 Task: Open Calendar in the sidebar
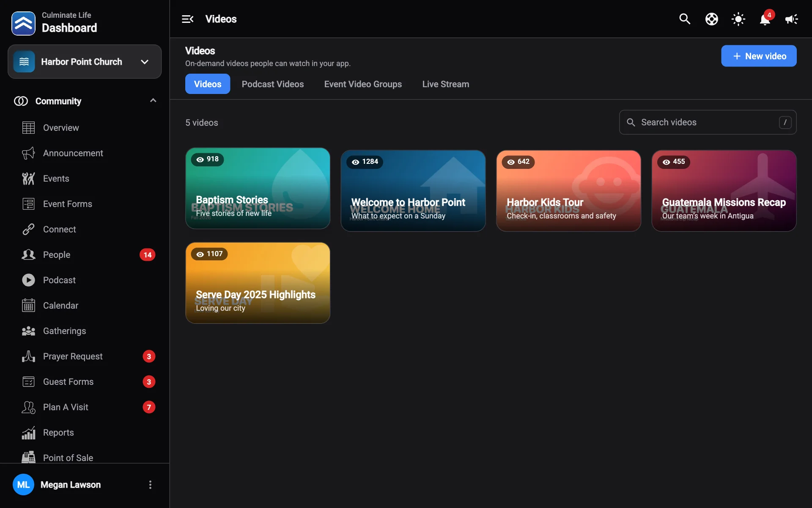[85, 306]
